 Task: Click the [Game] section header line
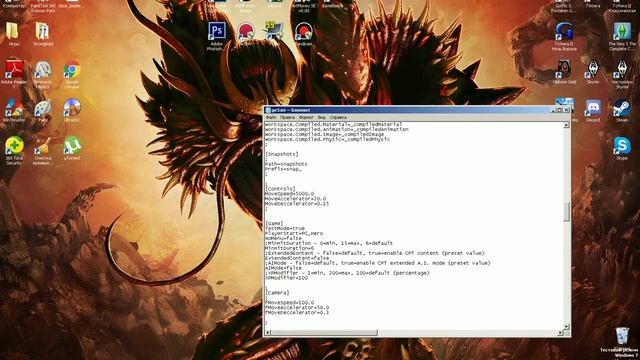(x=274, y=223)
